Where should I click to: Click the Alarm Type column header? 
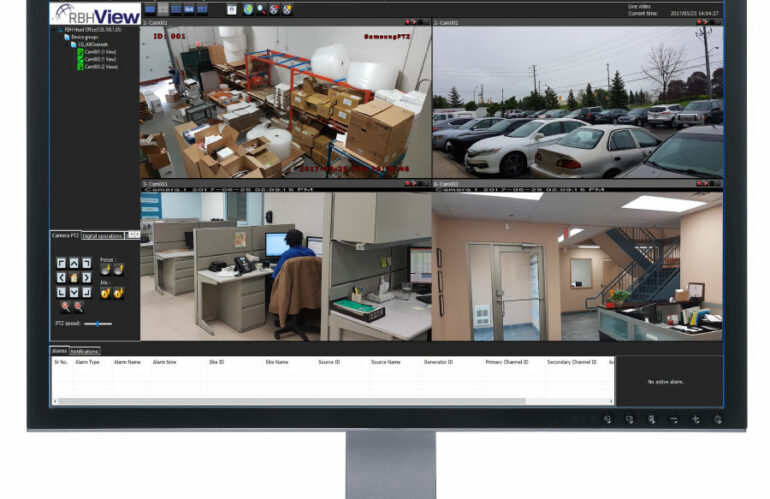click(x=87, y=362)
